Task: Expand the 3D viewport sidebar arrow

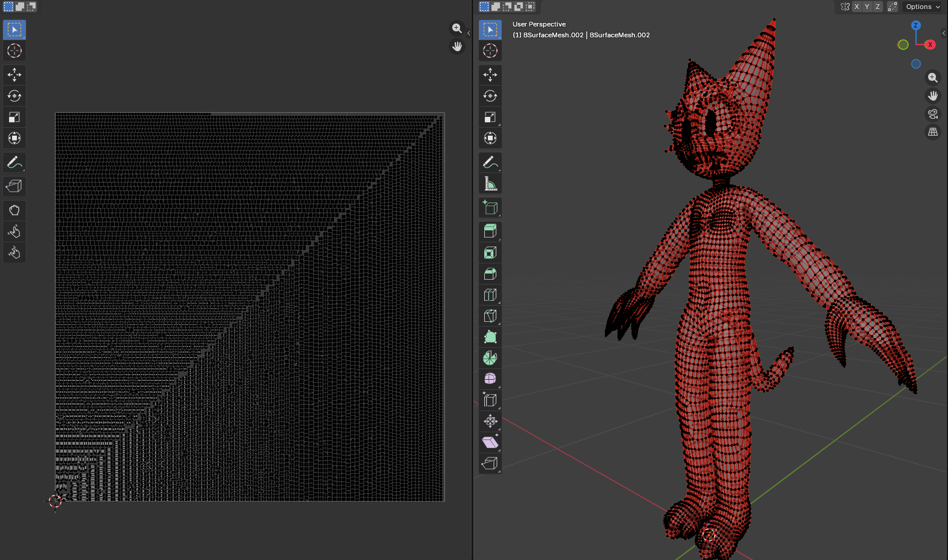Action: [x=944, y=33]
